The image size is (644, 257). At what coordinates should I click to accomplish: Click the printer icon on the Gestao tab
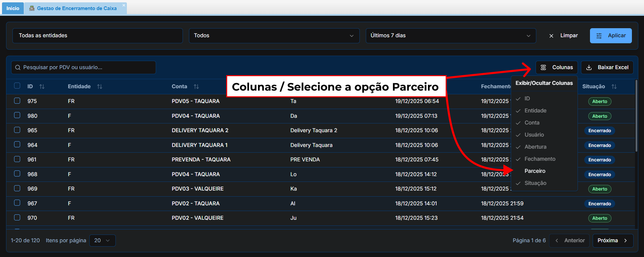32,8
